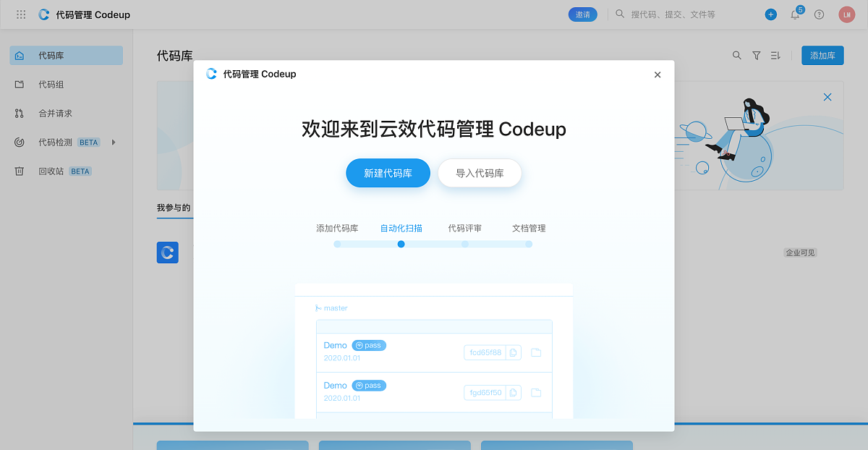The width and height of the screenshot is (868, 450).
Task: Expand the 代码检测 submenu arrow
Action: [114, 143]
